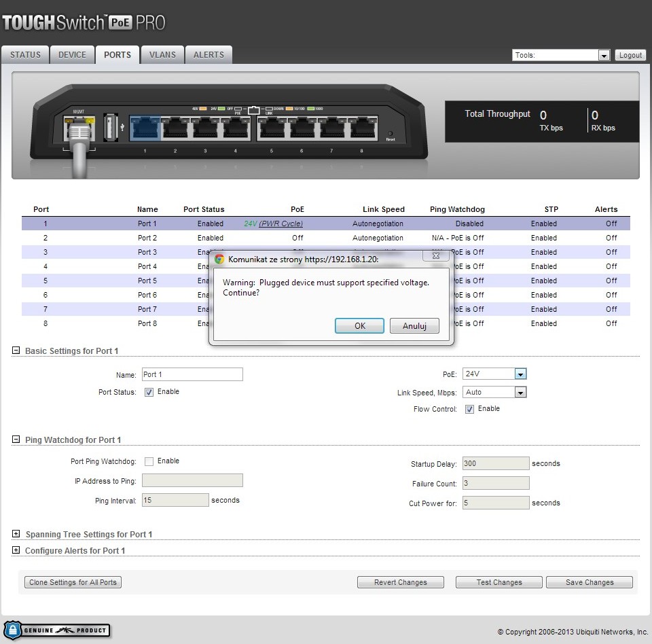Open the Link Speed Mbps dropdown

495,392
